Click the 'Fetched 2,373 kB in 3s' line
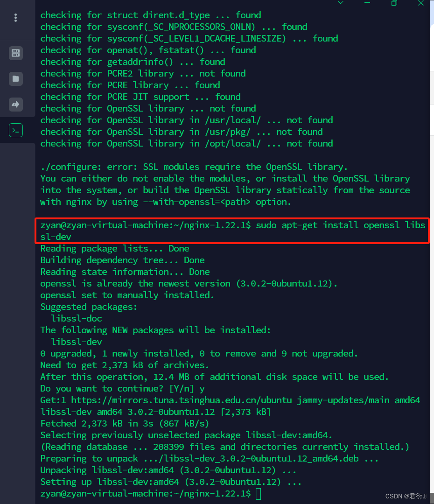434x504 pixels. coord(125,423)
